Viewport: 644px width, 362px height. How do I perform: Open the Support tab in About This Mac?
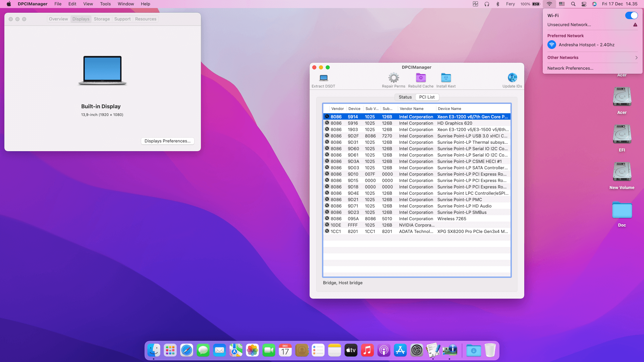[x=122, y=19]
